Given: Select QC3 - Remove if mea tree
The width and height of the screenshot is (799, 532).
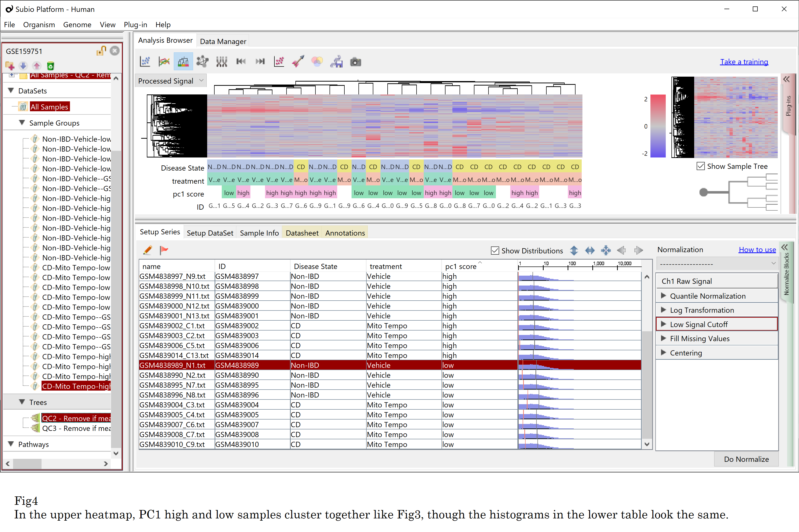Looking at the screenshot, I should point(76,428).
